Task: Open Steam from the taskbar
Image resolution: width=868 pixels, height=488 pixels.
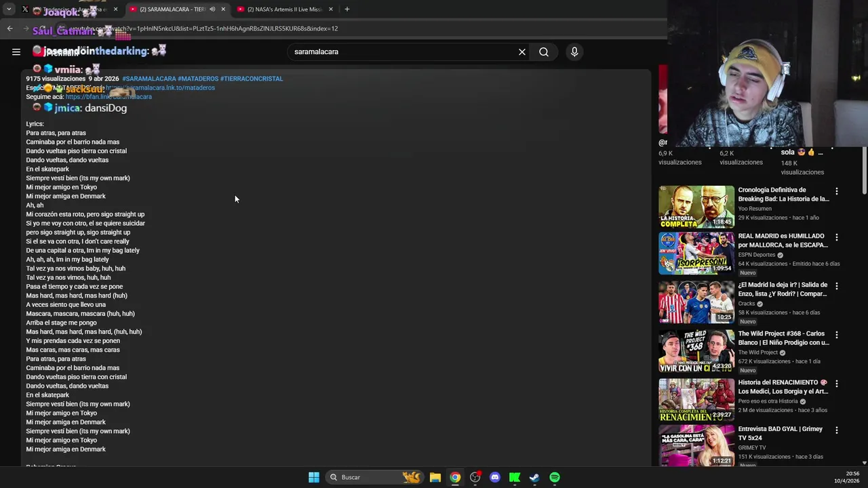Action: click(534, 477)
